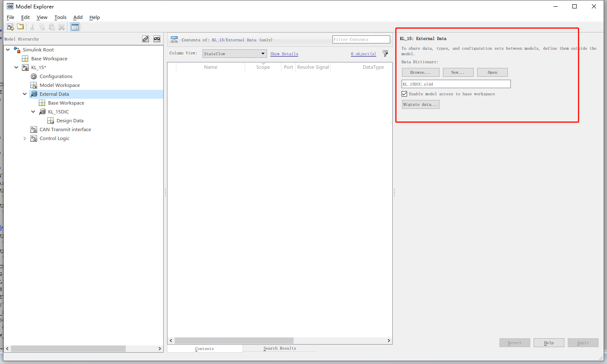Open the View menu

[42, 17]
